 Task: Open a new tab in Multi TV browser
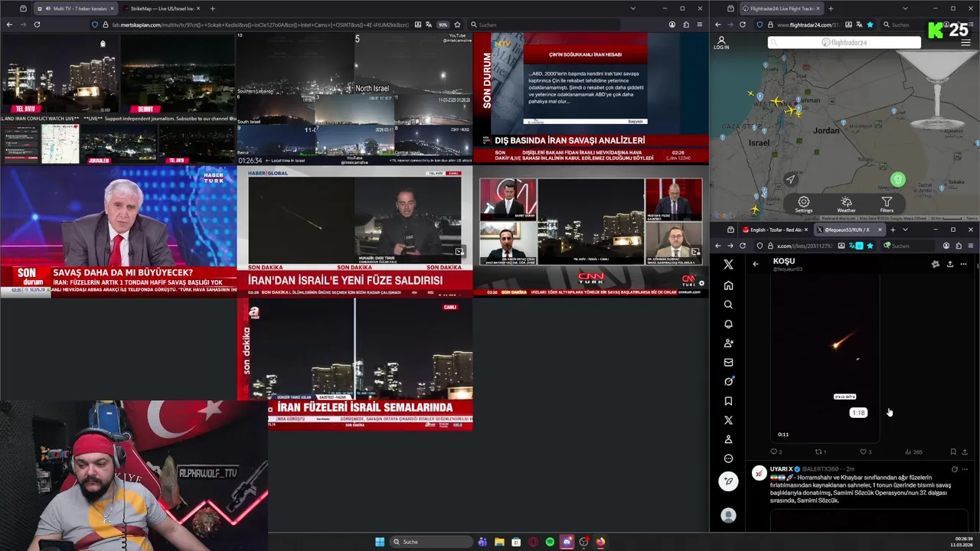(x=212, y=8)
